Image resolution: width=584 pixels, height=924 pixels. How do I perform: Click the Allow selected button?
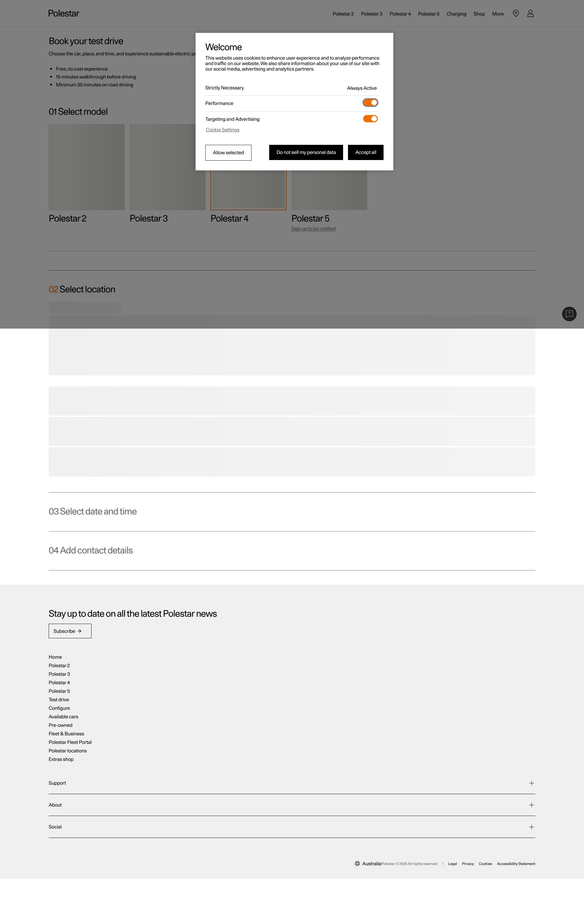(x=228, y=153)
